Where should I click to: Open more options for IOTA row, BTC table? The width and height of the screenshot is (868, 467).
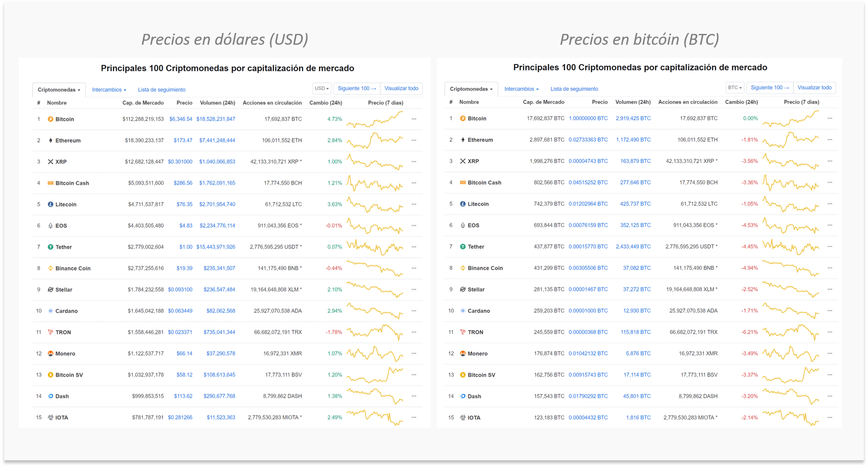[830, 418]
